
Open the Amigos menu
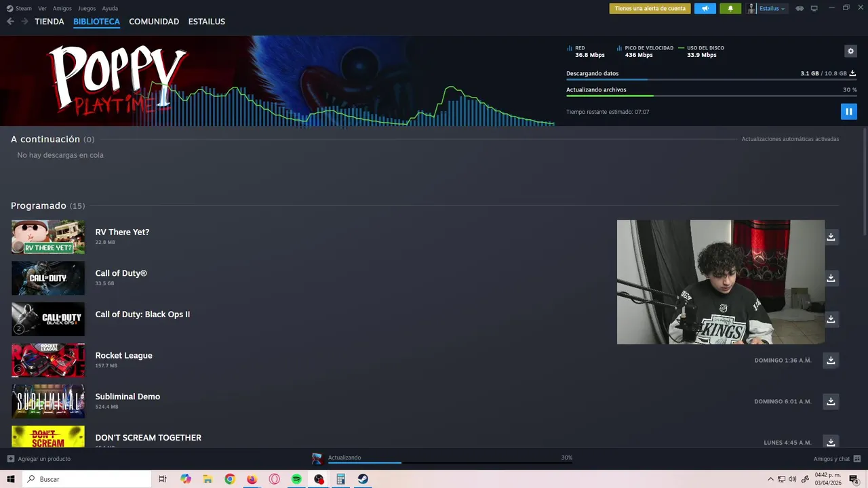(x=62, y=9)
